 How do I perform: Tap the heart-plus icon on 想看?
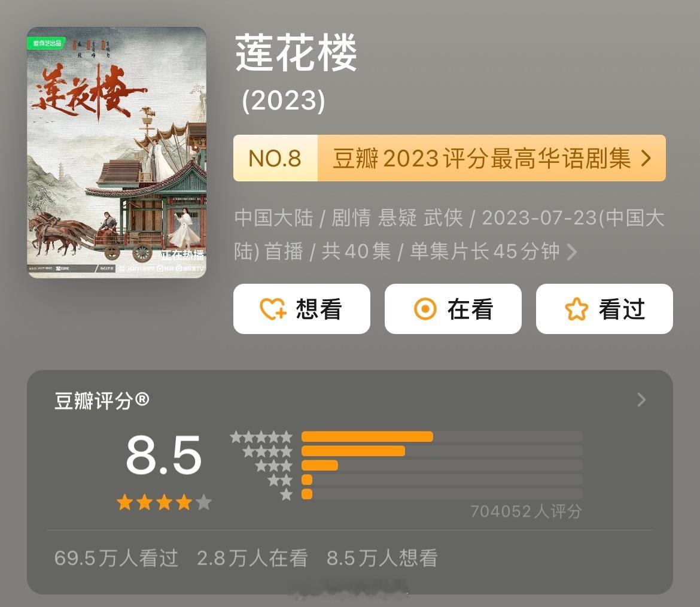(273, 309)
